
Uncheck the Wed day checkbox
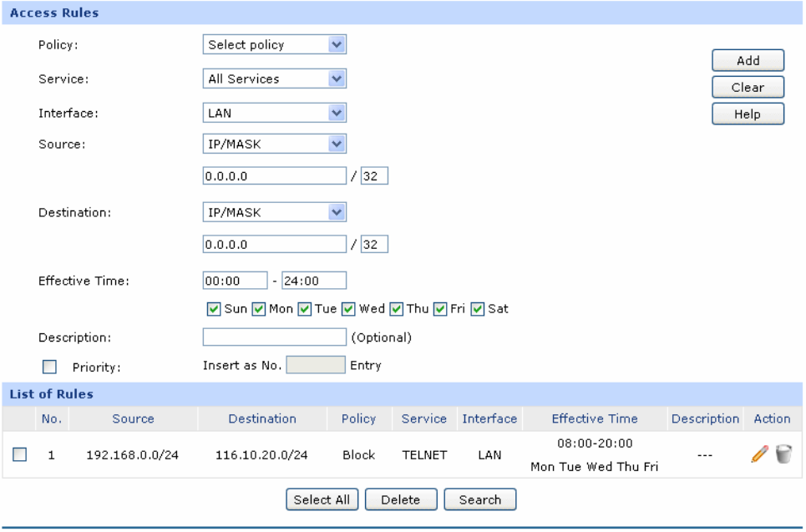(348, 309)
